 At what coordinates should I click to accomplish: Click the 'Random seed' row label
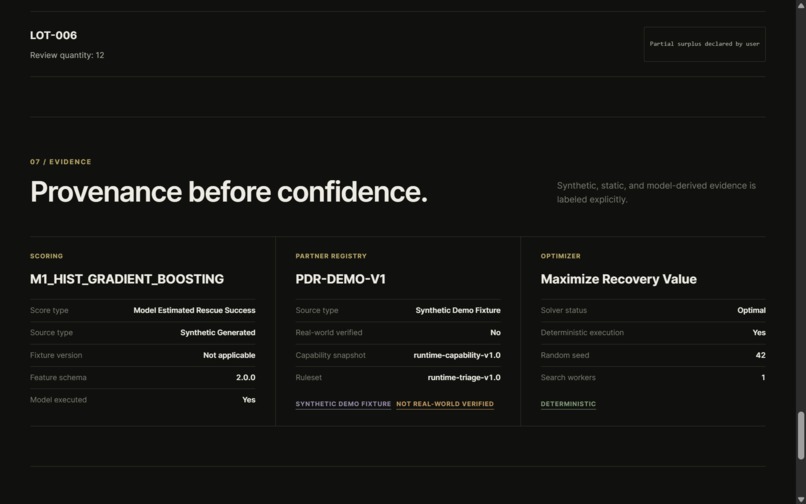click(x=565, y=355)
